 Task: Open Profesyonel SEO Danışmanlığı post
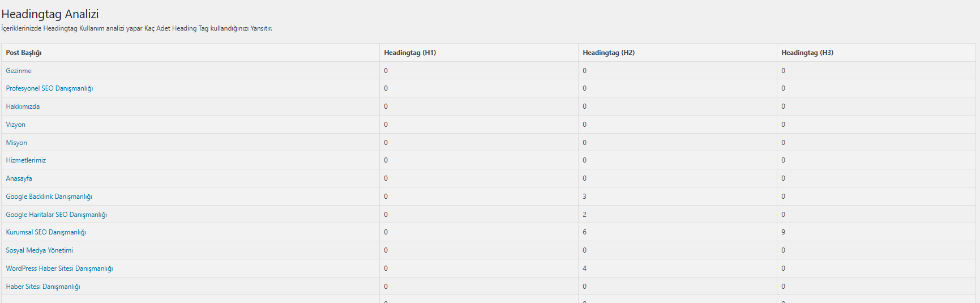(49, 88)
